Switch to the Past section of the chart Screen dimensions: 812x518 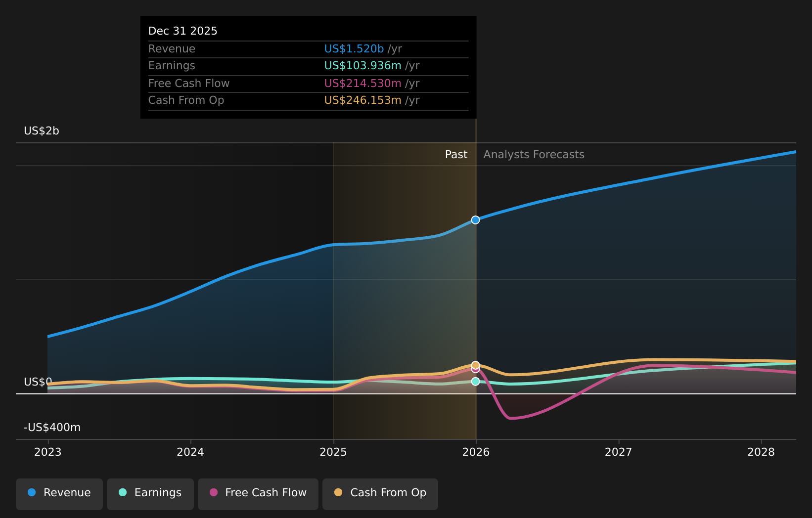[455, 154]
